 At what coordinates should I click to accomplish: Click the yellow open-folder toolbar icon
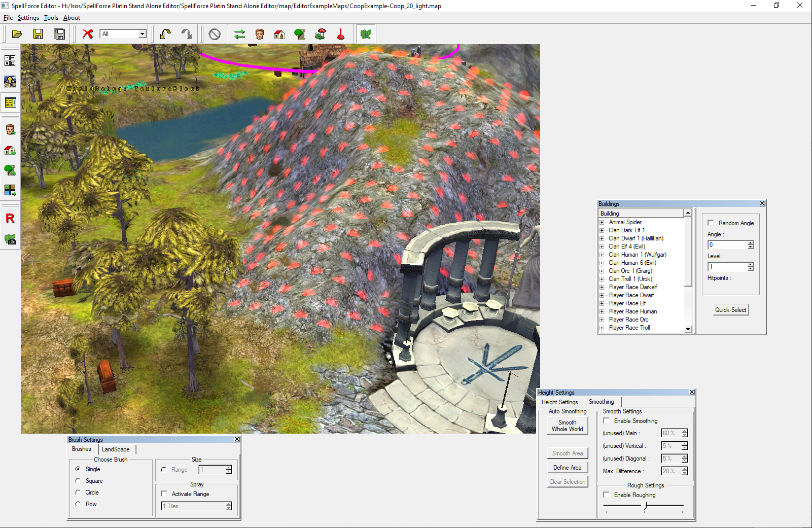coord(17,34)
